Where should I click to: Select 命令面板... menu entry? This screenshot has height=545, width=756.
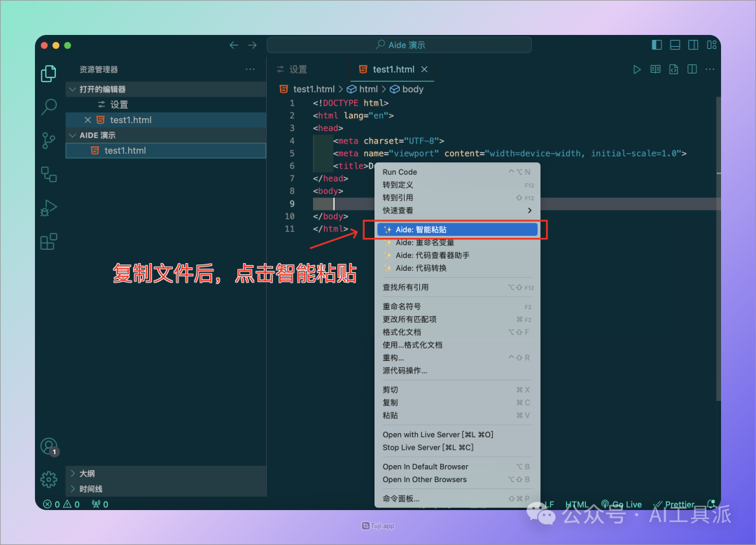(457, 499)
